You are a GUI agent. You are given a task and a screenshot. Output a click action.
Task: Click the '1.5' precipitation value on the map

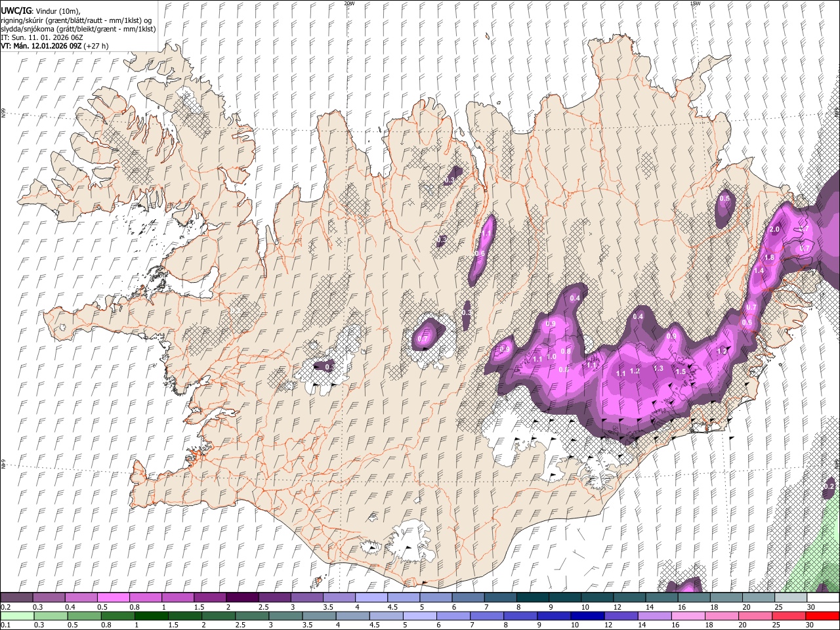681,371
